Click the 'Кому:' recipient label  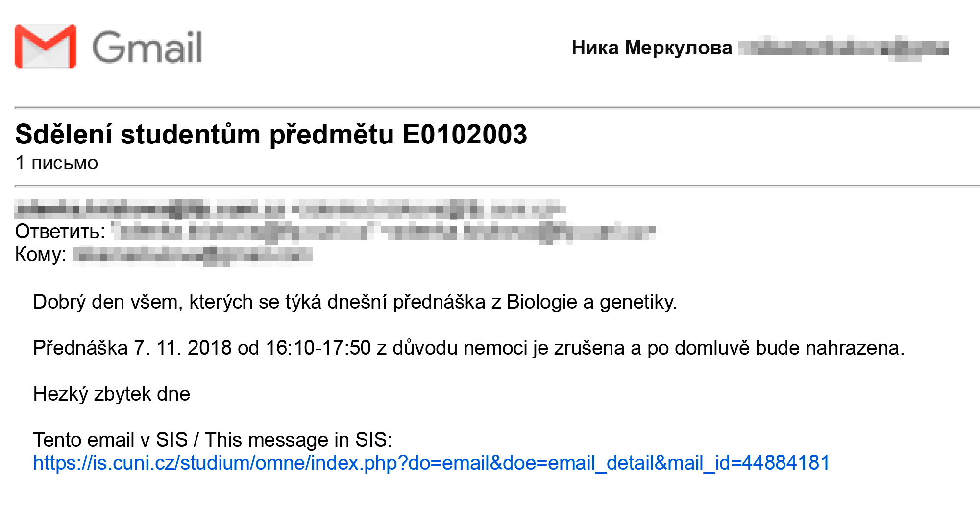41,254
